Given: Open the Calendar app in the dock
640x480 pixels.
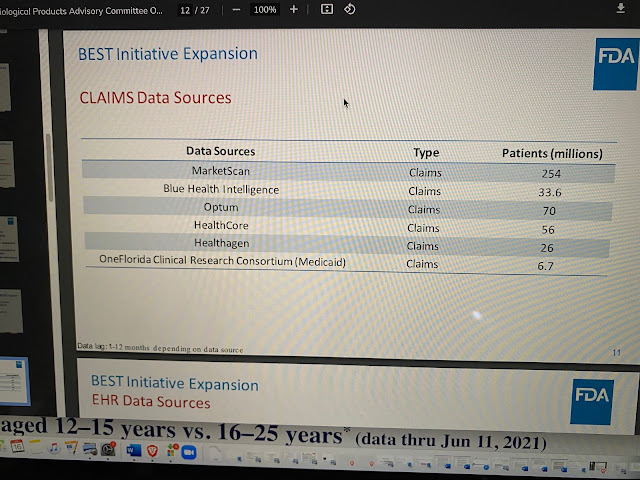Looking at the screenshot, I should [x=17, y=447].
